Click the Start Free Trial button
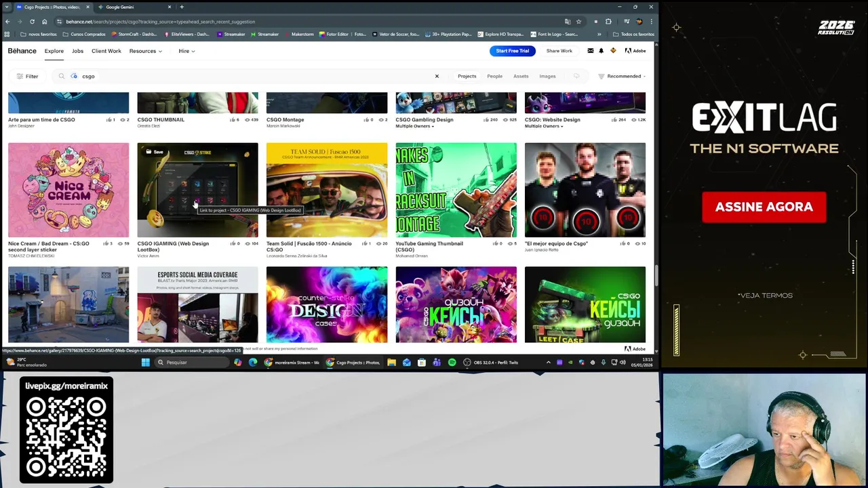The height and width of the screenshot is (488, 868). (513, 51)
